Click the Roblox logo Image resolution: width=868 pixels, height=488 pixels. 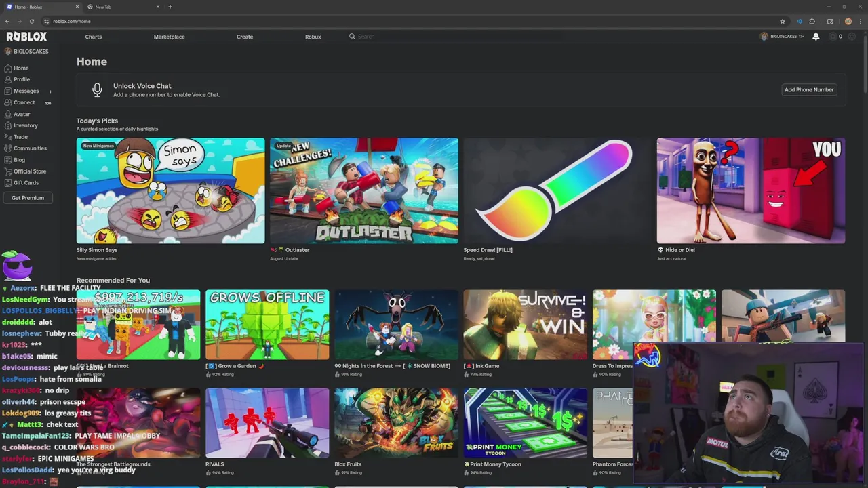click(26, 37)
